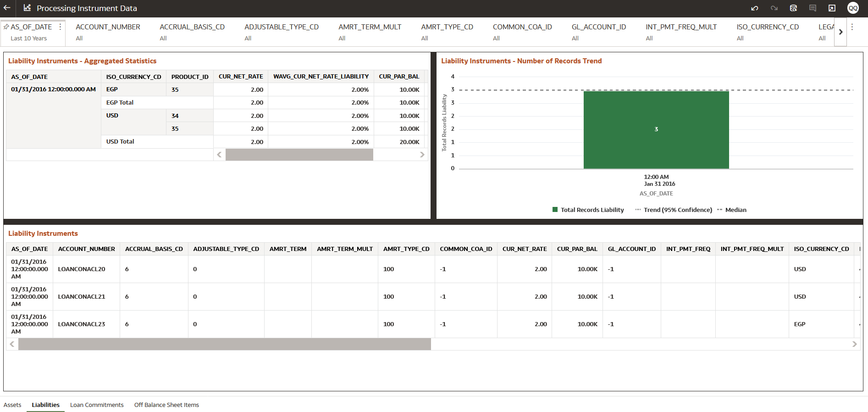Toggle Trend (95% Confidence) legend entry

[x=674, y=210]
